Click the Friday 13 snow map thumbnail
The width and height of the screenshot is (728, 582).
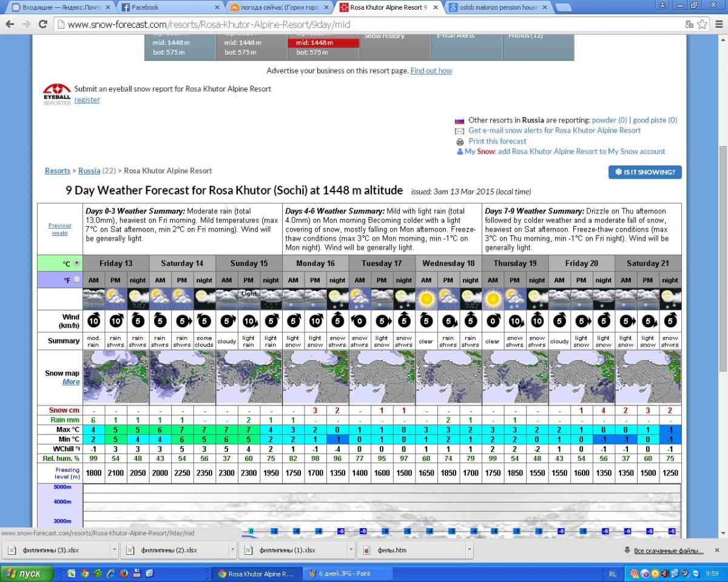(x=116, y=377)
